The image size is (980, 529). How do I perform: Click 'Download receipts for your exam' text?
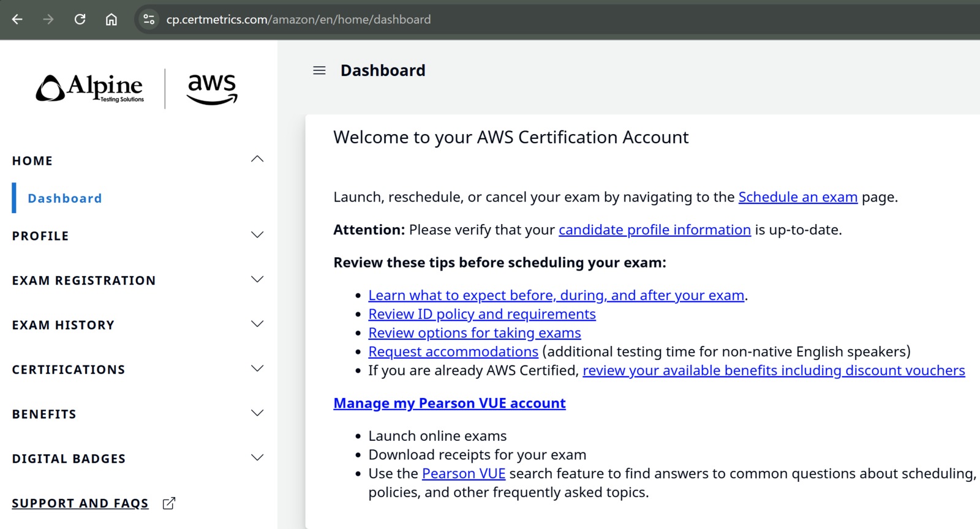tap(477, 455)
